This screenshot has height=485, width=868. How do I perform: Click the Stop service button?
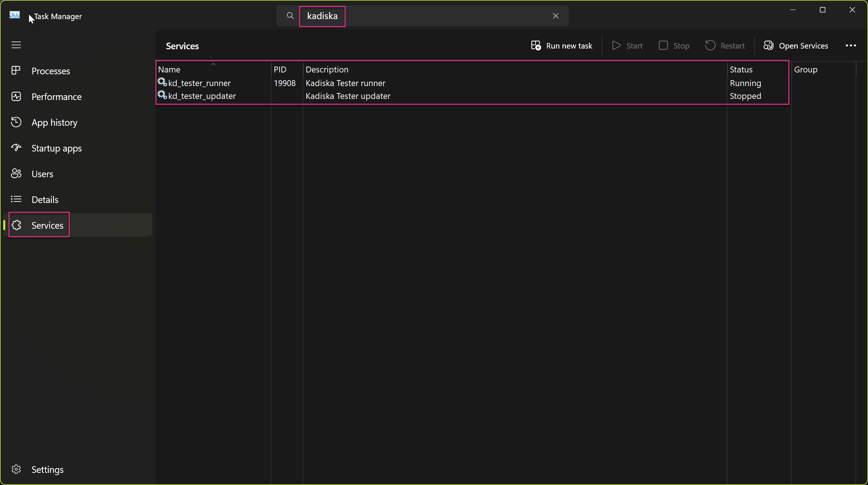click(674, 46)
